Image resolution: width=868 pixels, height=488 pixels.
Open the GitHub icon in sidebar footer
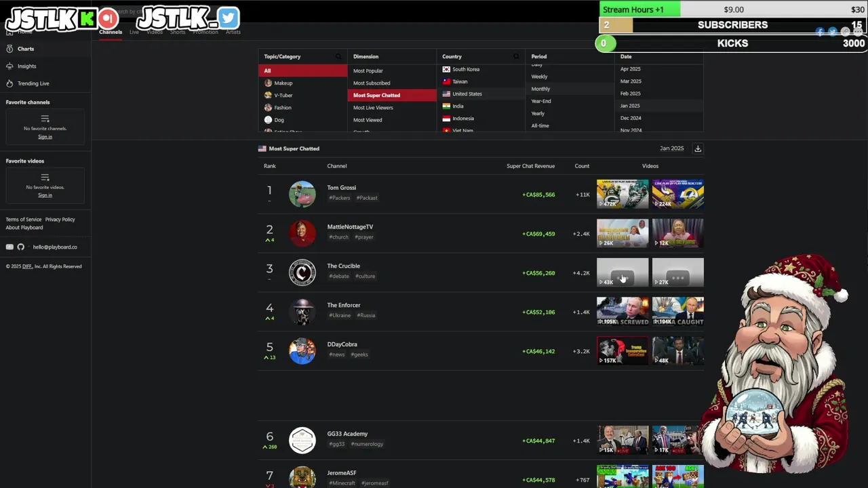point(21,247)
